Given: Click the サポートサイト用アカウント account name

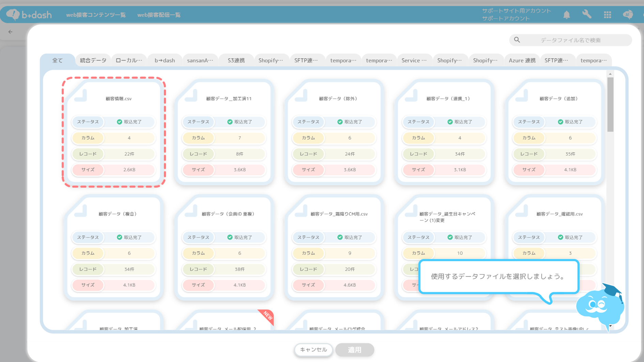Looking at the screenshot, I should click(516, 11).
